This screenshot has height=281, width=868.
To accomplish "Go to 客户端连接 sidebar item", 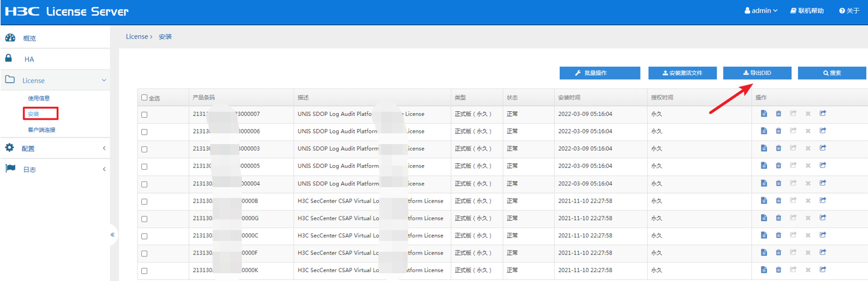I will coord(41,130).
